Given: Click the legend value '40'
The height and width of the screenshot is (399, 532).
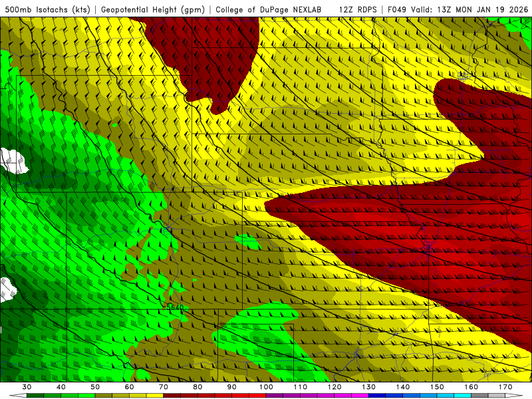Looking at the screenshot, I should pos(61,387).
